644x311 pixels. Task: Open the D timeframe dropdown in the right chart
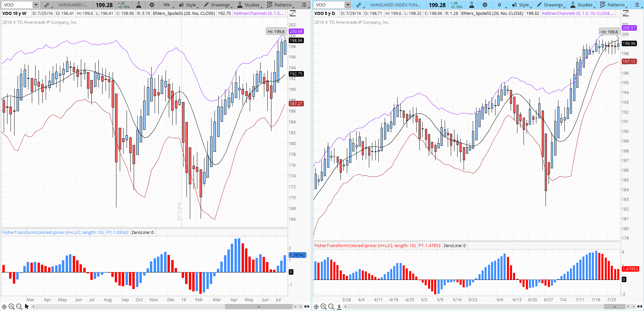pos(500,5)
